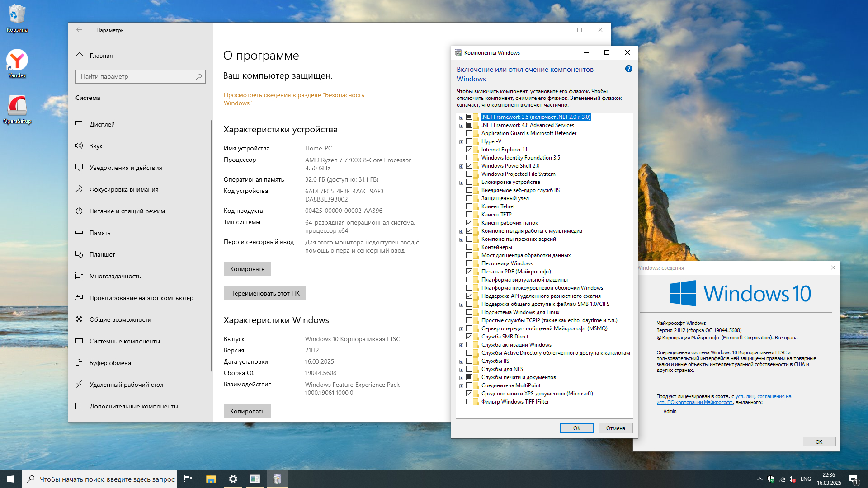Click the Task View taskbar icon
This screenshot has width=868, height=488.
[x=188, y=479]
